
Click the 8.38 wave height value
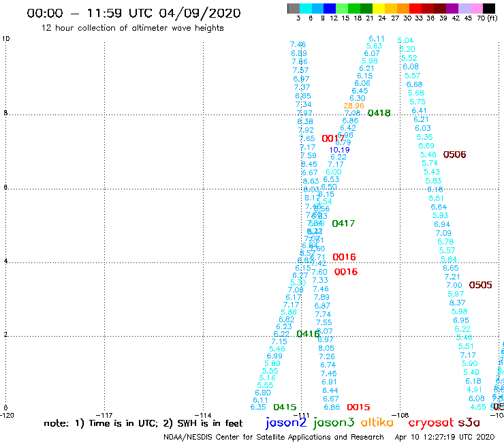305,121
